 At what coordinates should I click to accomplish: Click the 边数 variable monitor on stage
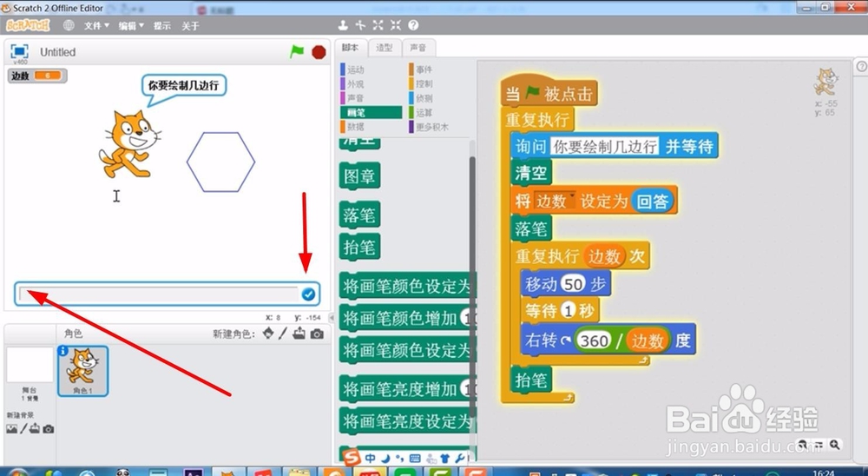click(37, 76)
